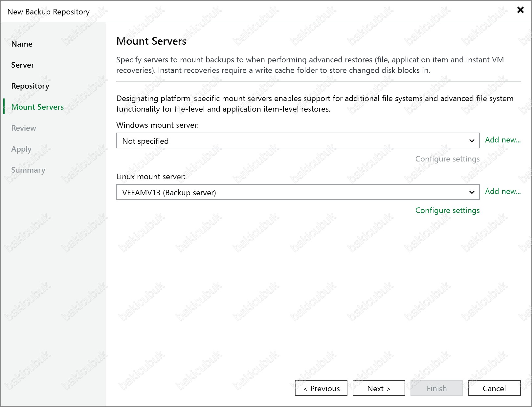The width and height of the screenshot is (532, 407).
Task: Select the Repository wizard step
Action: click(x=30, y=86)
